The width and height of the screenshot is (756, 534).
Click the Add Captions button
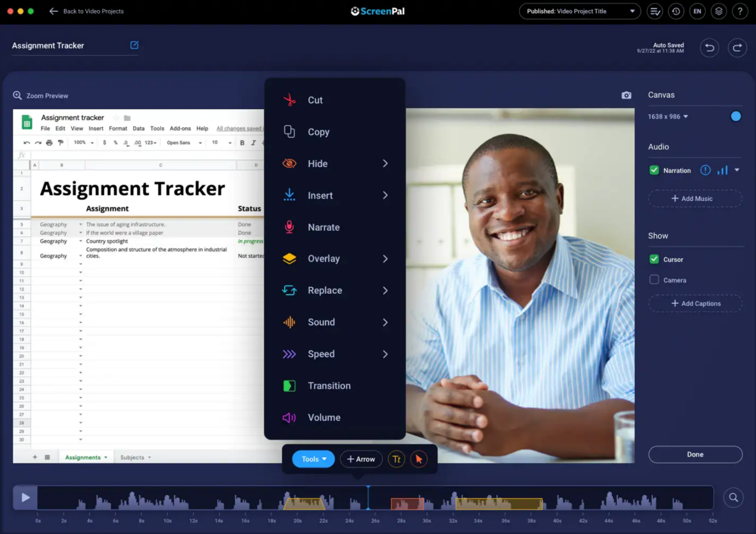pos(695,303)
